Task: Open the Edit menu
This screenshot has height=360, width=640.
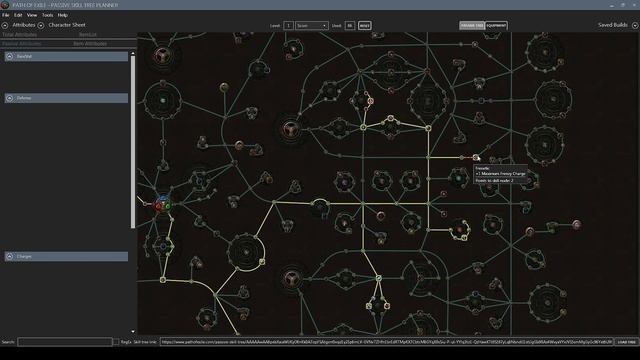Action: [18, 15]
